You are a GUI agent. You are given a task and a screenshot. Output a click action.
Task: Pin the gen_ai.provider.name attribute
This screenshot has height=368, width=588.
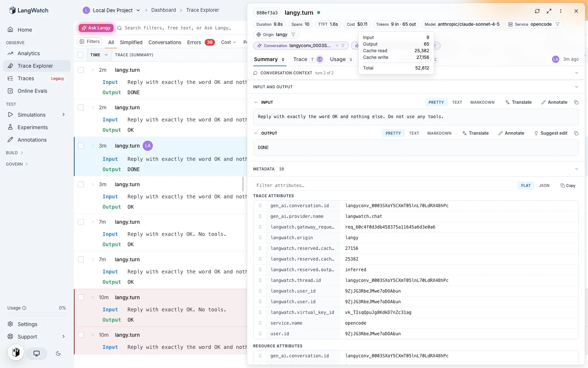tap(260, 216)
